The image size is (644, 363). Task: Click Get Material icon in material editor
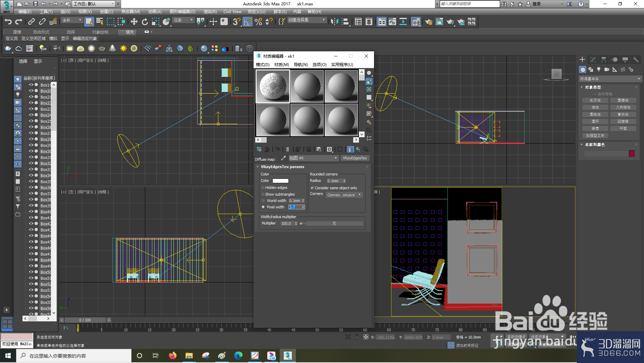pyautogui.click(x=259, y=149)
